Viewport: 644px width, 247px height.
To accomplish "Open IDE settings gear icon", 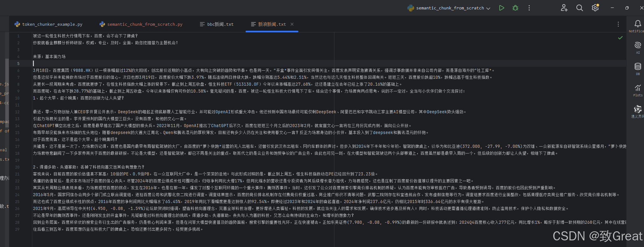I will (595, 8).
